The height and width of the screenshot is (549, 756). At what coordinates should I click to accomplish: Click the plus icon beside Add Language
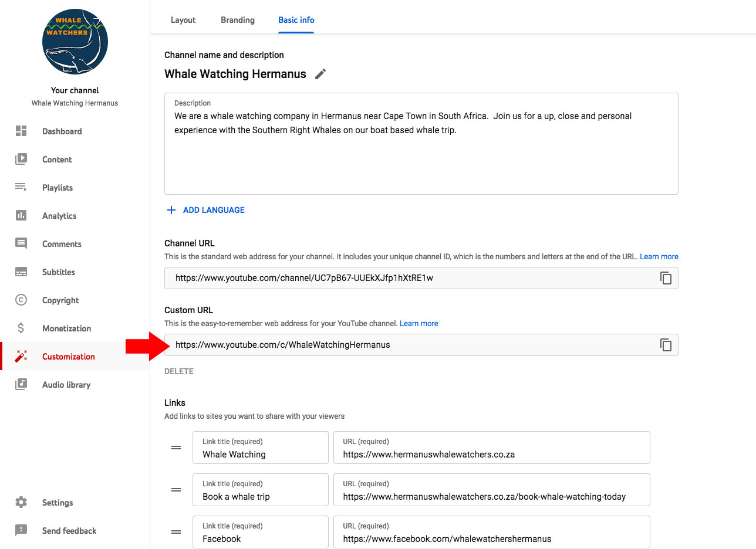click(171, 210)
